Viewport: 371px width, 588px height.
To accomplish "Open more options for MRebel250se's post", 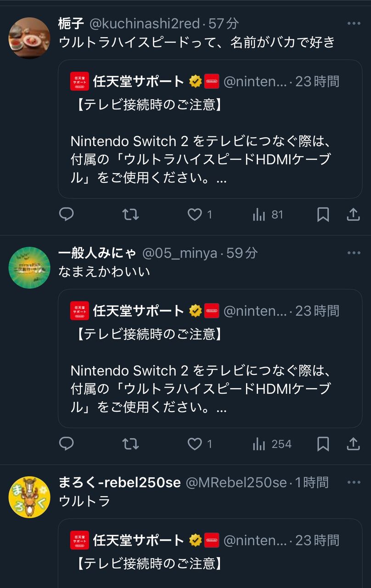I will (354, 482).
